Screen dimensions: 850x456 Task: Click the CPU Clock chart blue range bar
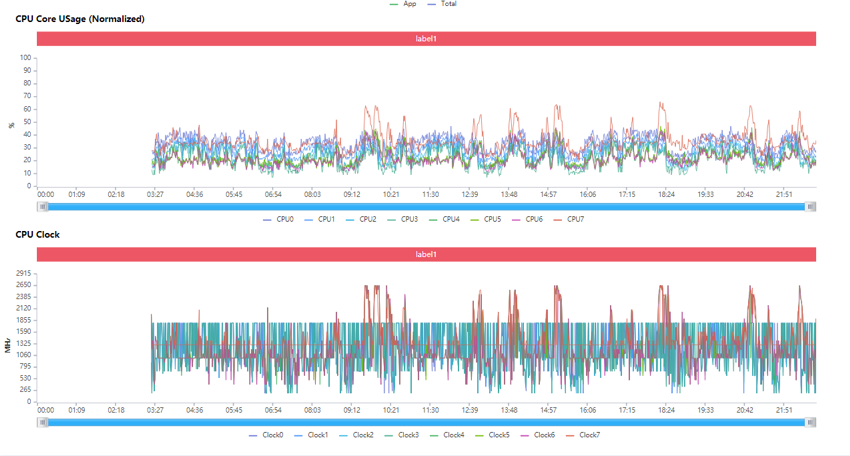(x=427, y=422)
